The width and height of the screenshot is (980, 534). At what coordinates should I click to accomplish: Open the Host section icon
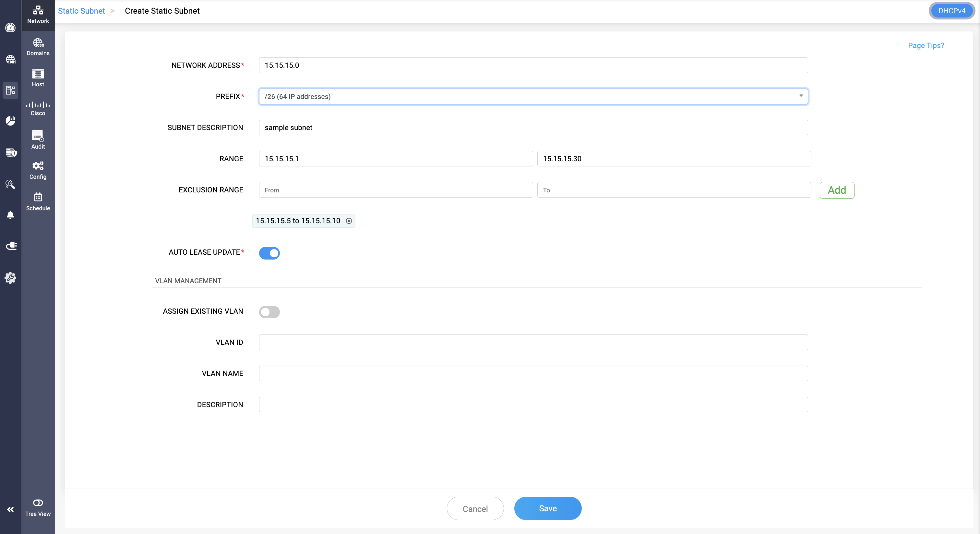point(38,78)
